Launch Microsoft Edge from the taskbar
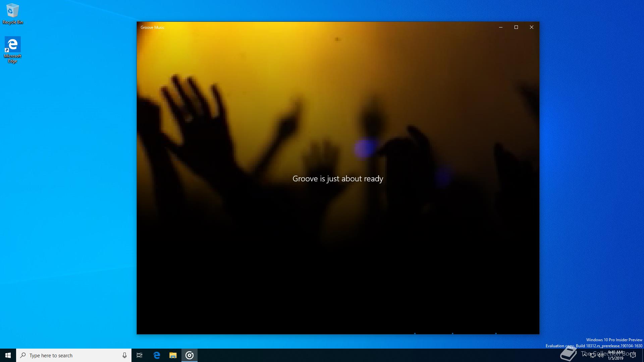The width and height of the screenshot is (644, 362). click(157, 355)
